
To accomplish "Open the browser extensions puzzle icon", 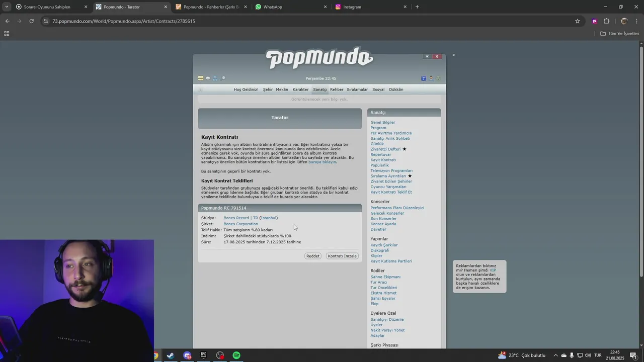I will tap(606, 21).
